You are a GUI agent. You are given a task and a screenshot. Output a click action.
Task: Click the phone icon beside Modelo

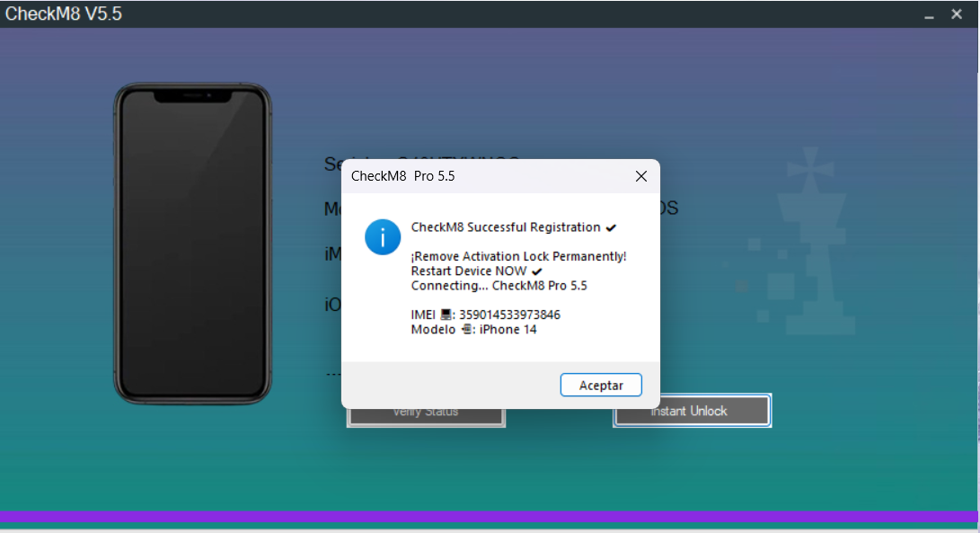(466, 329)
